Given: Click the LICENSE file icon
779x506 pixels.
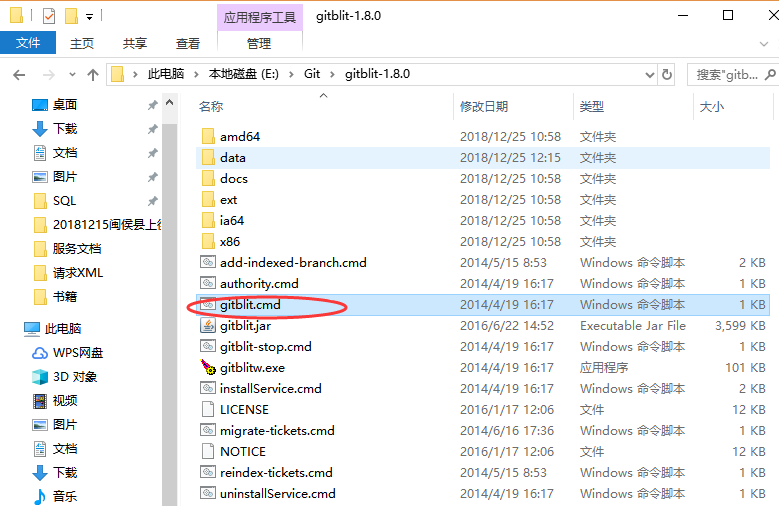Looking at the screenshot, I should pos(208,410).
